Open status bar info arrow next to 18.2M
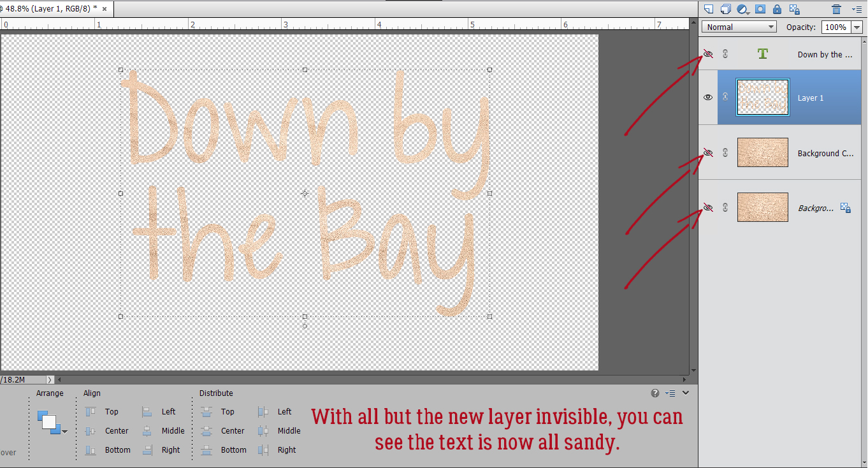 coord(50,379)
